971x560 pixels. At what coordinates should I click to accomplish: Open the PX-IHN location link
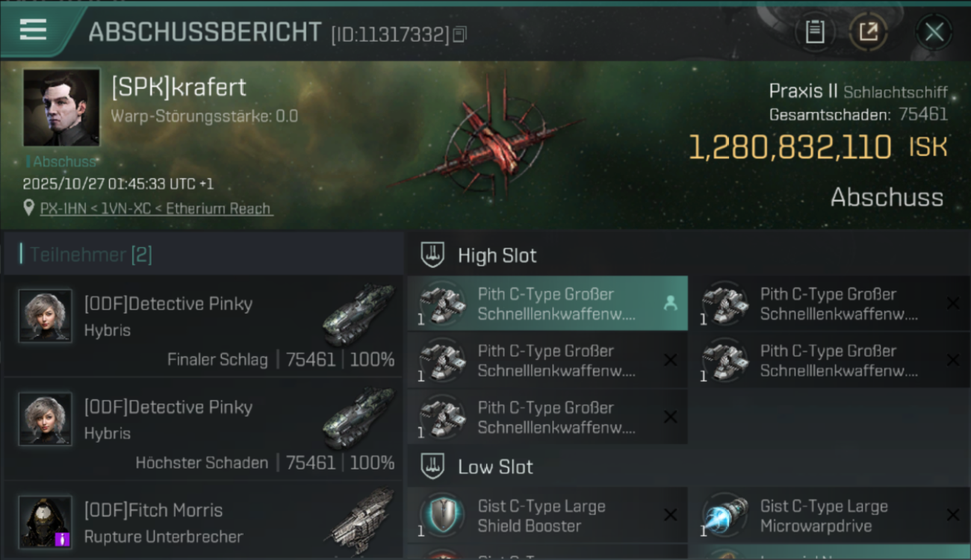(x=156, y=208)
